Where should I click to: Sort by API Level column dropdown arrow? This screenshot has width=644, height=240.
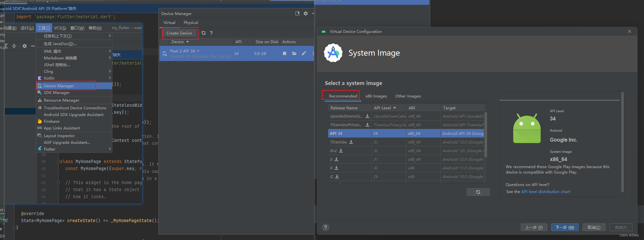395,108
